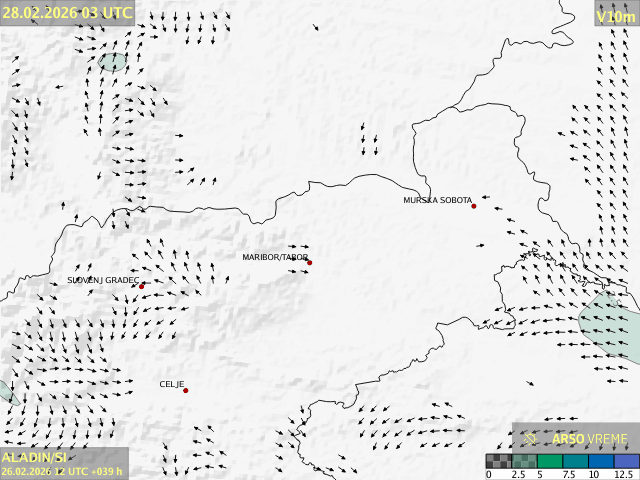Click the SLOVENJ GRADEC city label

point(103,281)
